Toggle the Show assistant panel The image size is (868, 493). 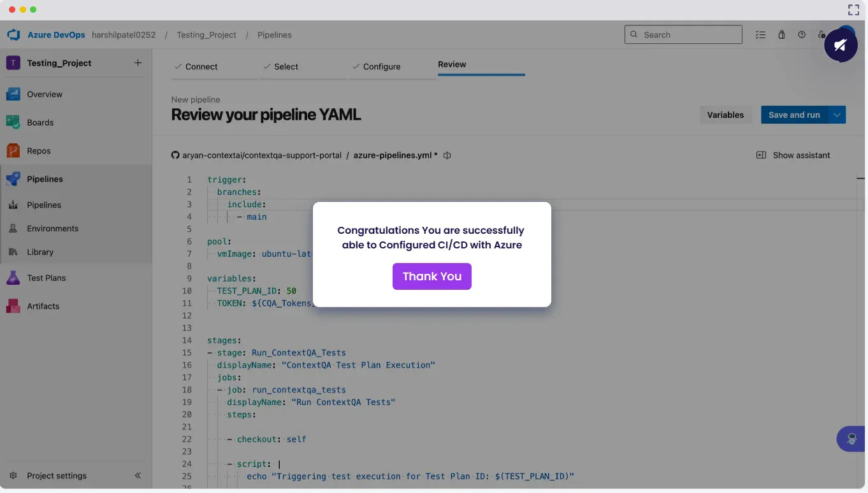pos(793,155)
